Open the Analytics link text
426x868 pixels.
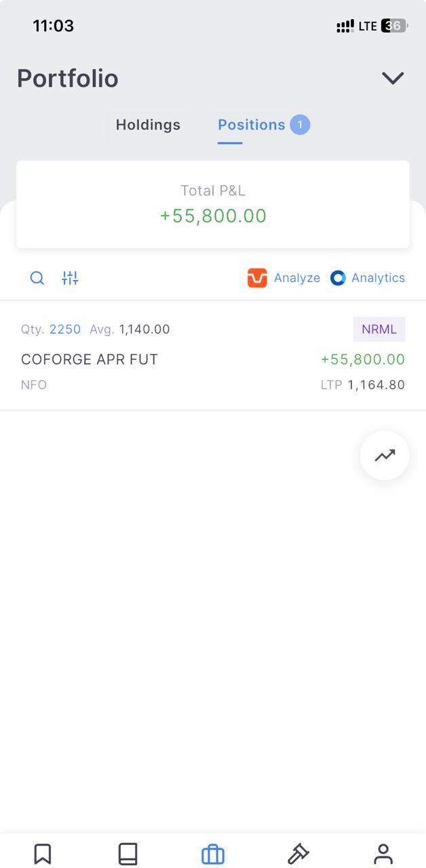[x=378, y=278]
